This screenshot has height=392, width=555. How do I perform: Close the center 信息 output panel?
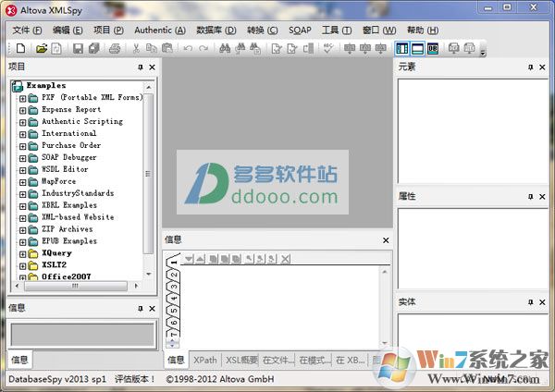click(386, 240)
